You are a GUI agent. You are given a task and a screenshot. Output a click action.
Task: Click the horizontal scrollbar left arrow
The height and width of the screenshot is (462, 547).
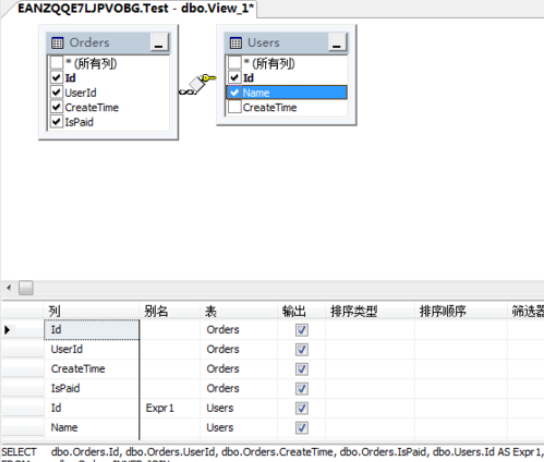(x=9, y=288)
